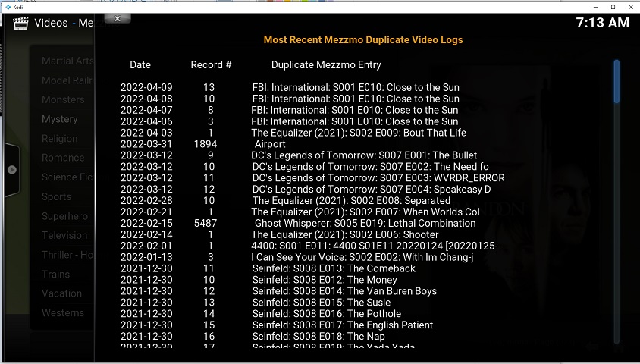
Task: Click the Kodi logo in title bar
Action: pos(8,7)
